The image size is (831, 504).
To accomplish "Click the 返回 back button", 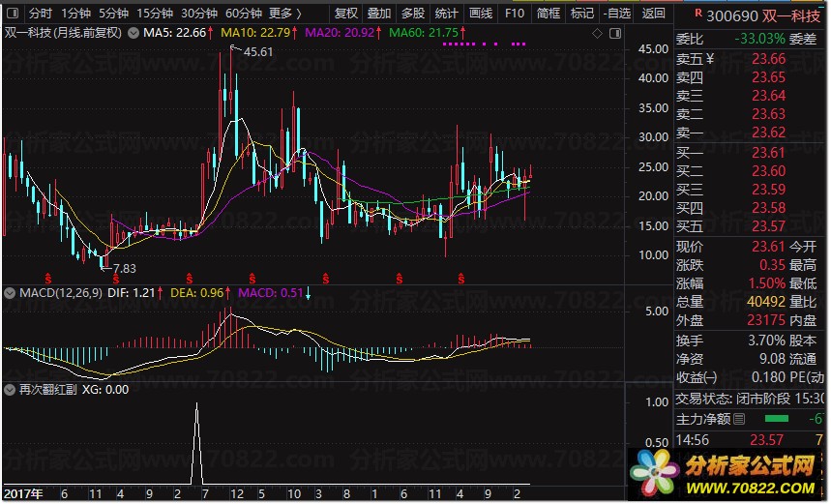I will (653, 14).
